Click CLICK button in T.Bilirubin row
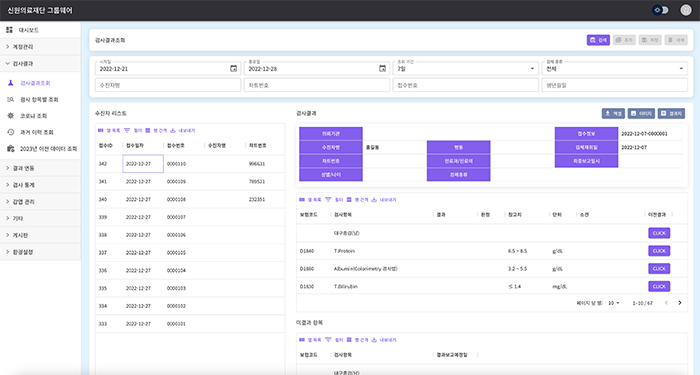700x375 pixels. coord(659,286)
